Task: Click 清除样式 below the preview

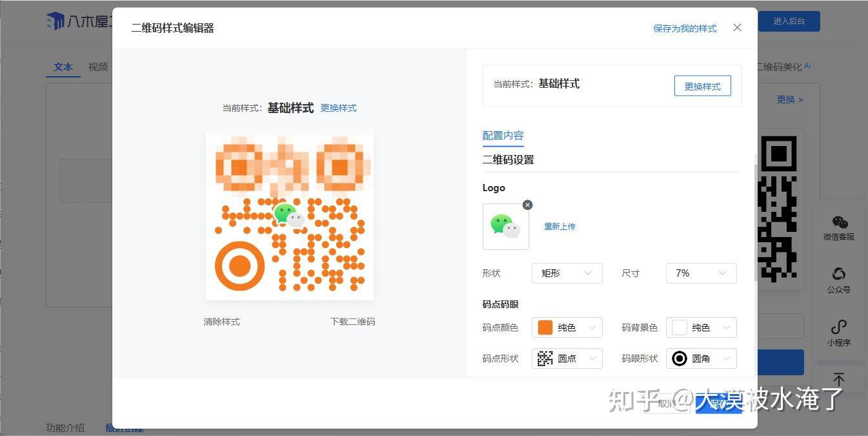Action: (x=221, y=322)
